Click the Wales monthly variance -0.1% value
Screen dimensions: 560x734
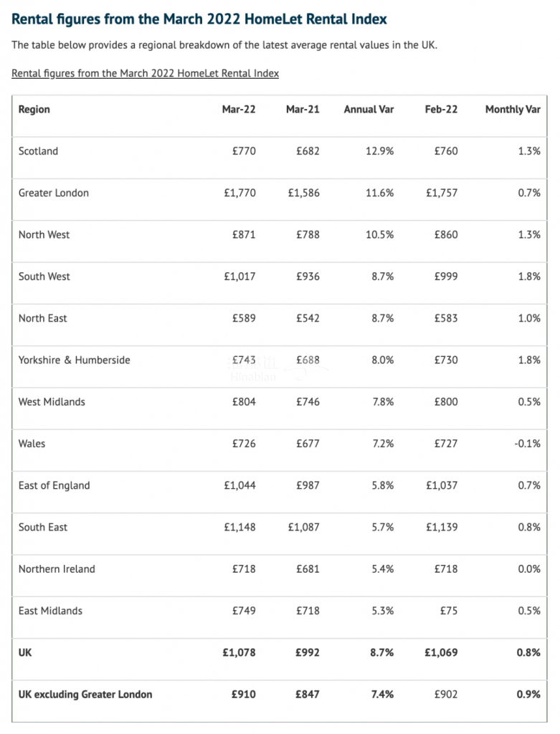point(527,444)
